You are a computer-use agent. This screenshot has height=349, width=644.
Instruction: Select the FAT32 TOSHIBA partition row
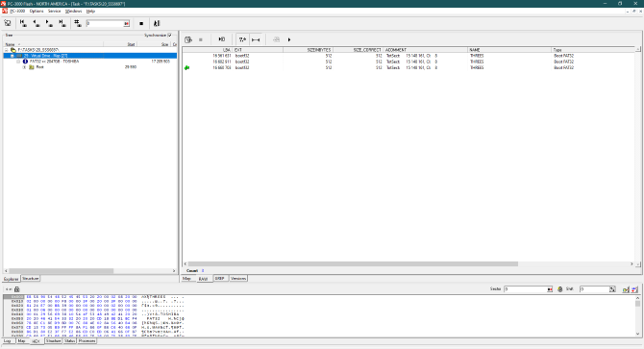90,62
